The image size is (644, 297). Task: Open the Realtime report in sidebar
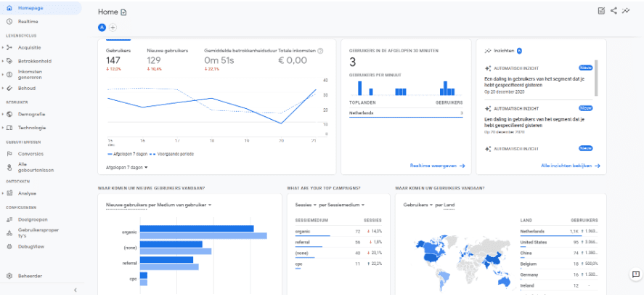pyautogui.click(x=28, y=21)
